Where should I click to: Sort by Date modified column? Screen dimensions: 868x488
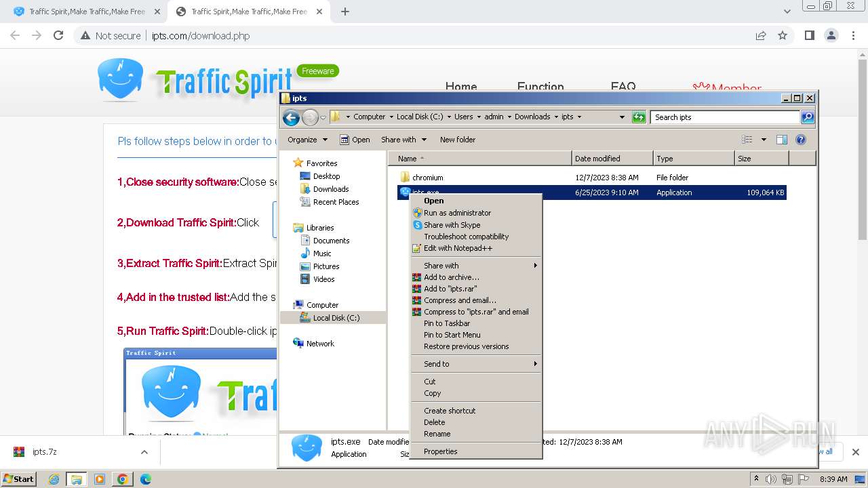[x=613, y=159]
